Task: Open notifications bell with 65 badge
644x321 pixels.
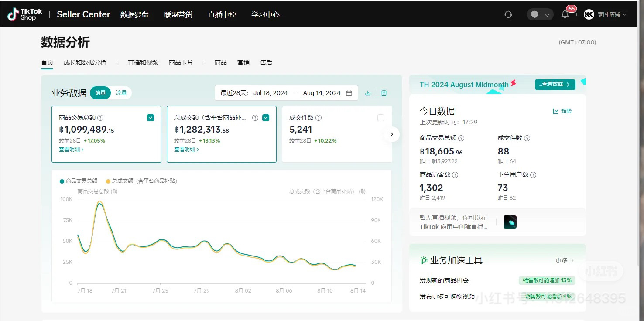Action: pos(565,14)
